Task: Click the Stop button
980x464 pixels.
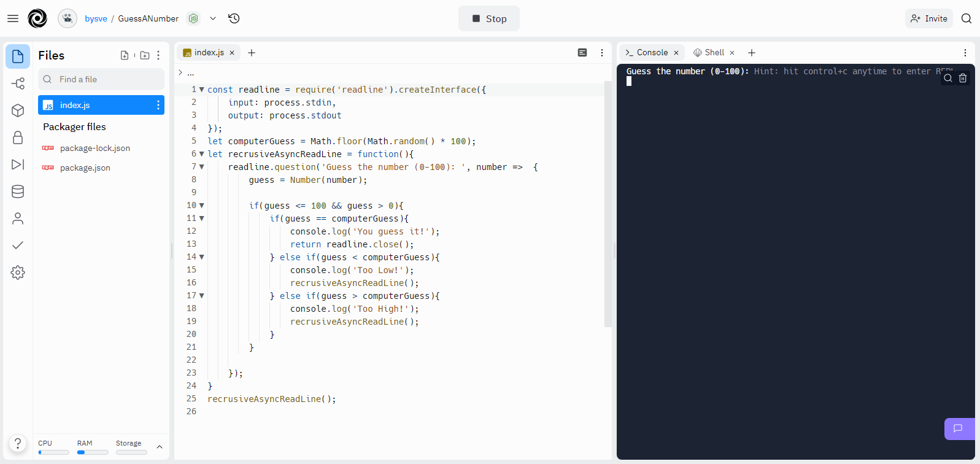Action: pos(489,18)
